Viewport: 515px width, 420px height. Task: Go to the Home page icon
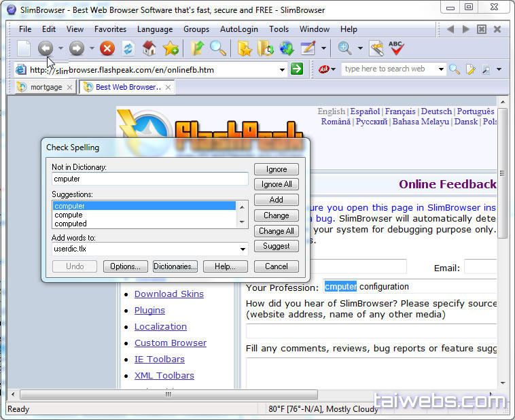click(149, 48)
